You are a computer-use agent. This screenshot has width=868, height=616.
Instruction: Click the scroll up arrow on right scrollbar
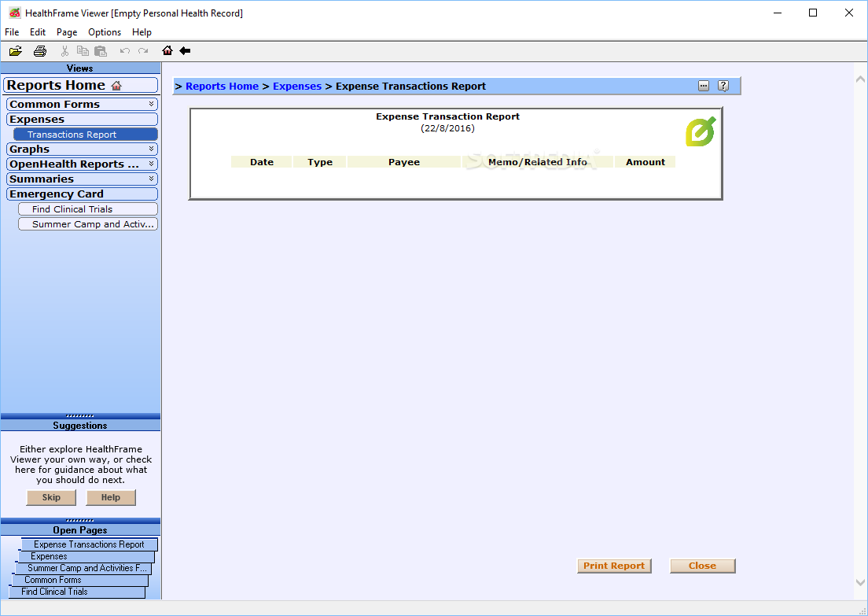(x=860, y=79)
